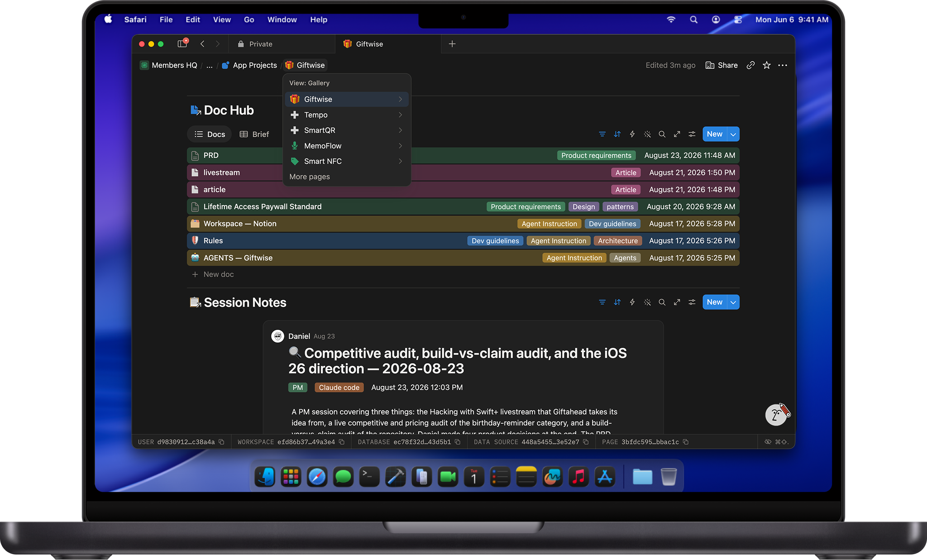
Task: Open Session Notes view settings sliders
Action: click(692, 302)
